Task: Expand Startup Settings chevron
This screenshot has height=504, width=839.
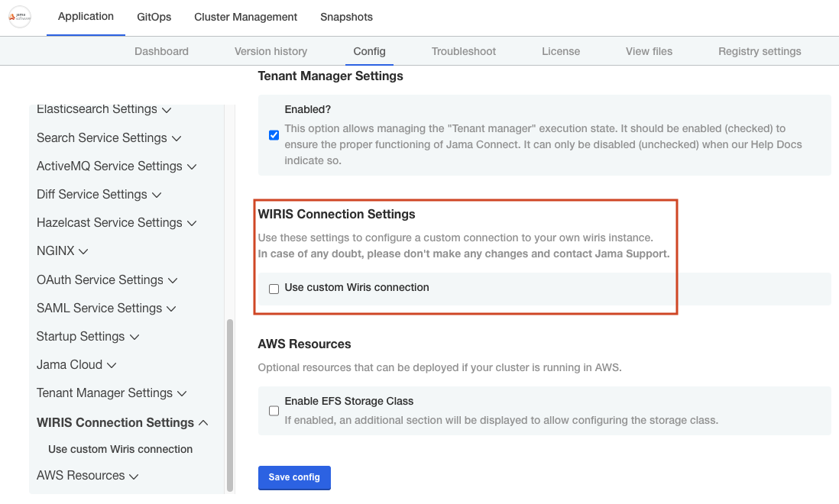Action: tap(134, 338)
